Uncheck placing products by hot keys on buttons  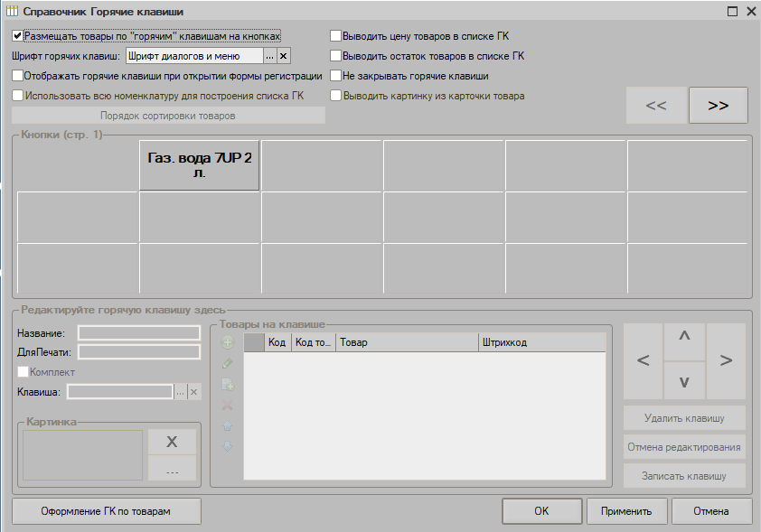click(x=18, y=36)
